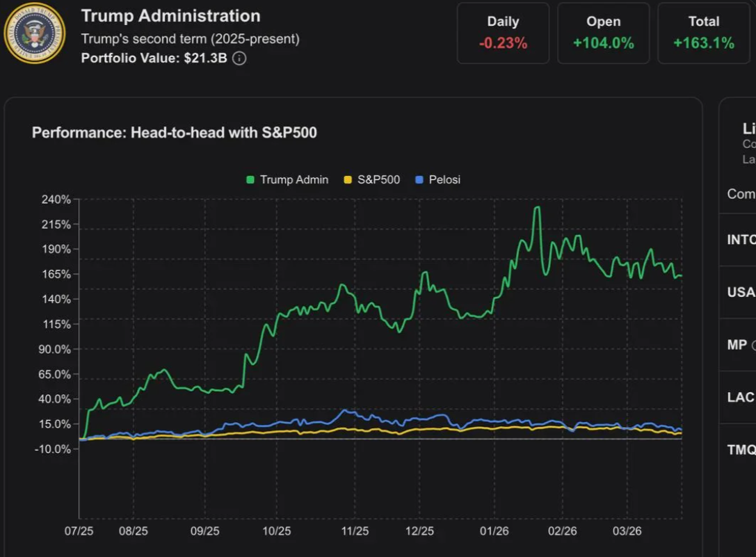Click the 90.0% y-axis label
Viewport: 756px width, 557px height.
click(x=54, y=350)
